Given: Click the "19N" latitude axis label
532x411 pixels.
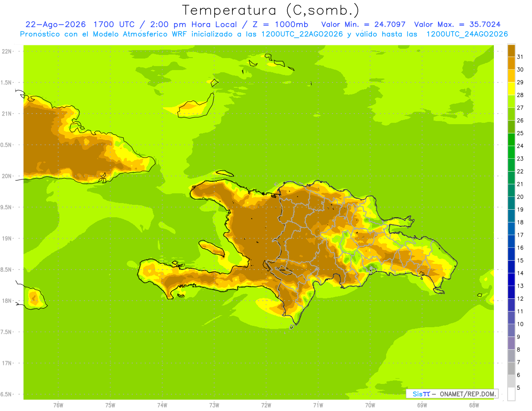Looking at the screenshot, I should [7, 239].
